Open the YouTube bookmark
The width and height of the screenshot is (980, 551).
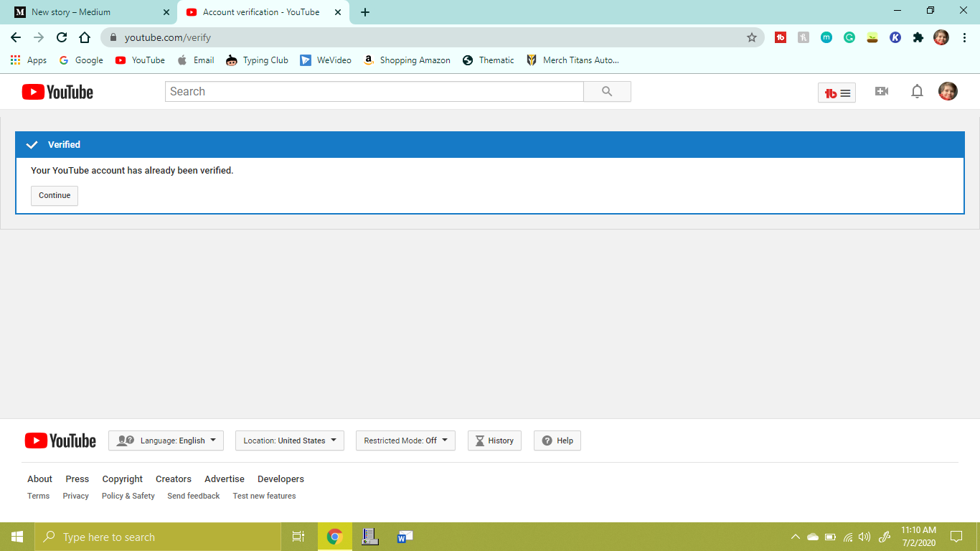pos(140,60)
